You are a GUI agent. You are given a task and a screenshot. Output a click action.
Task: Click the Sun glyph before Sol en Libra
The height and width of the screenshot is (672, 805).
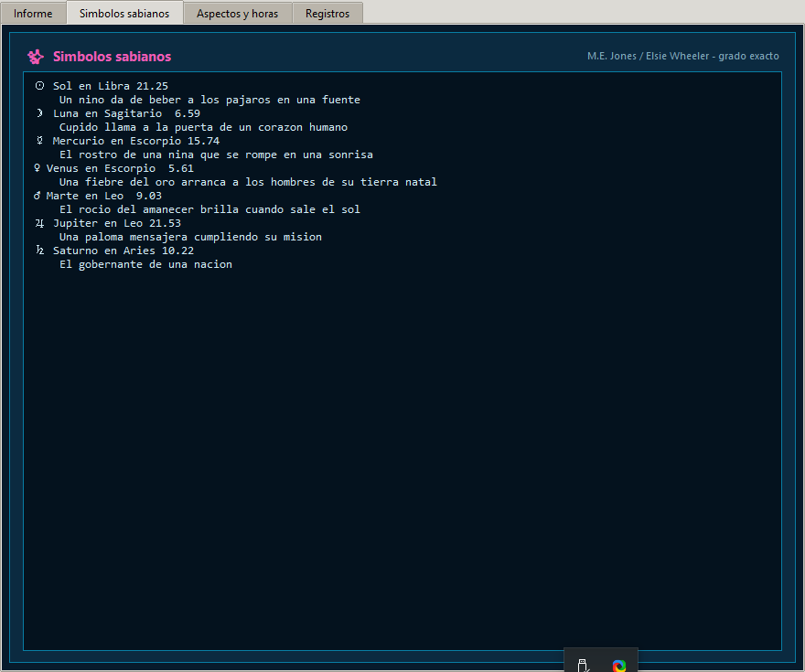[39, 86]
